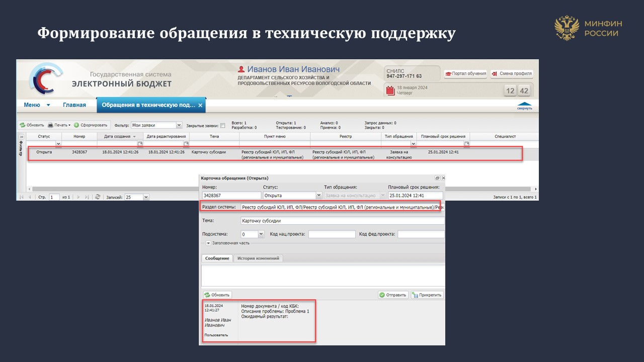Screen dimensions: 644x362
Task: Refresh the pagination bar with the reload icon
Action: pyautogui.click(x=98, y=197)
